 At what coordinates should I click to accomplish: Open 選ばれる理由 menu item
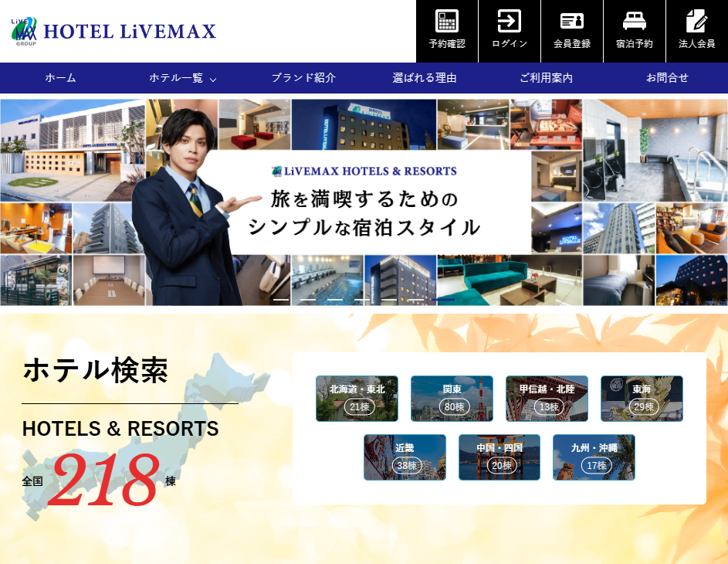tap(425, 77)
